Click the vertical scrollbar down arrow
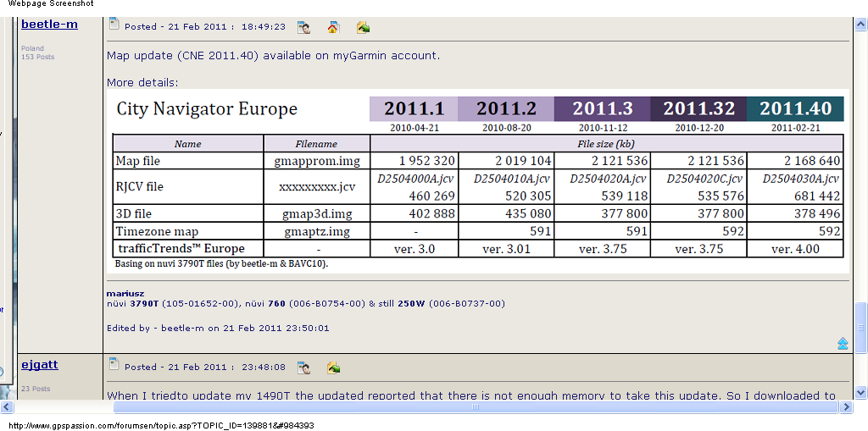The width and height of the screenshot is (868, 431). point(861,392)
